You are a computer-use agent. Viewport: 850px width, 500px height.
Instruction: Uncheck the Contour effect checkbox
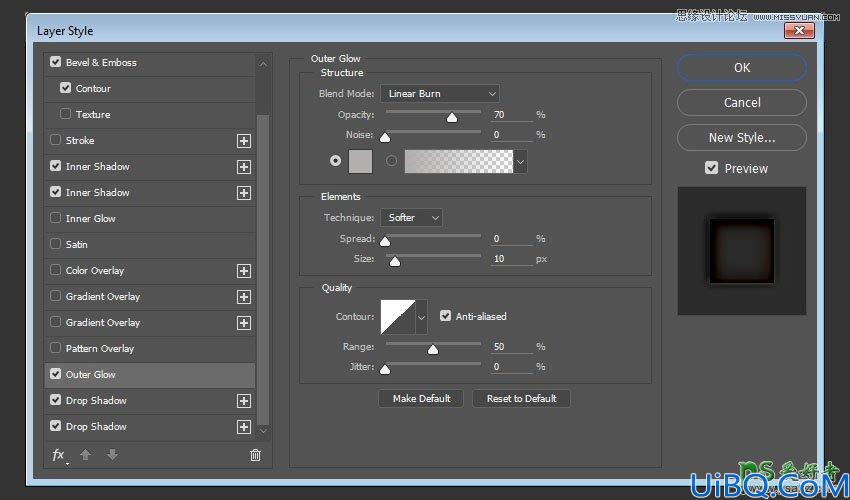tap(66, 88)
